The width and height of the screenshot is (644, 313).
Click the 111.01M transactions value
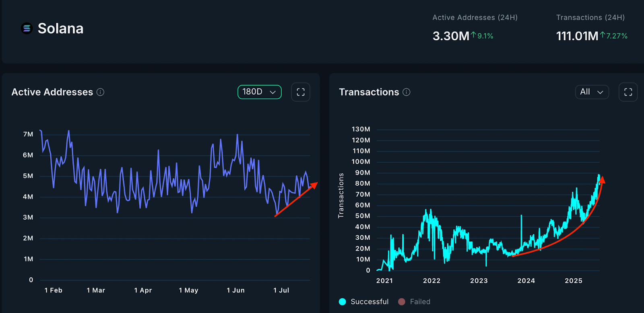tap(577, 36)
